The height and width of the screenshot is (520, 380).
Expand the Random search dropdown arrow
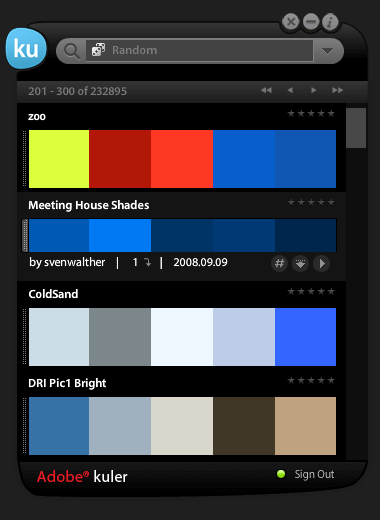pos(328,51)
